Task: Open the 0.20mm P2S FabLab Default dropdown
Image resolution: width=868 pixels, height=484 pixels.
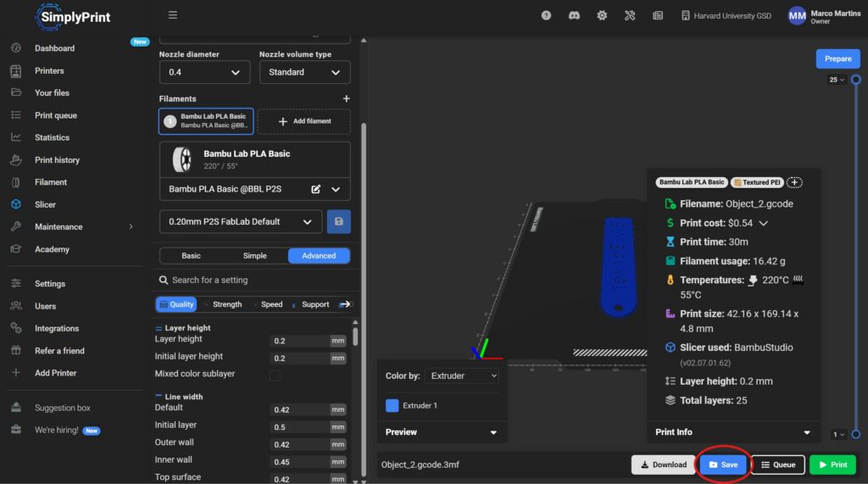Action: click(240, 221)
